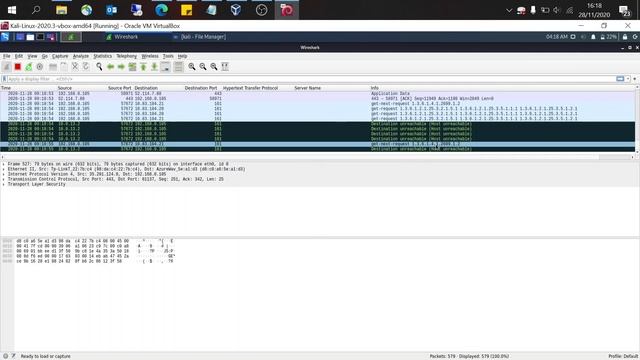Open capture options gear icon
640x360 pixels.
click(40, 67)
